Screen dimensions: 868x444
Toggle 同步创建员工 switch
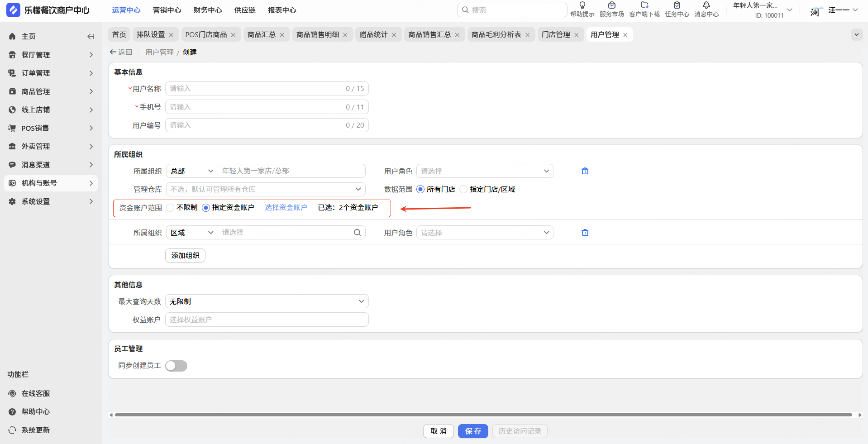[176, 366]
